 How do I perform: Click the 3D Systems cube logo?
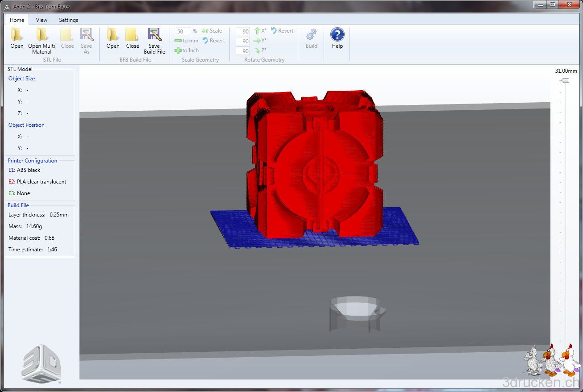click(41, 364)
